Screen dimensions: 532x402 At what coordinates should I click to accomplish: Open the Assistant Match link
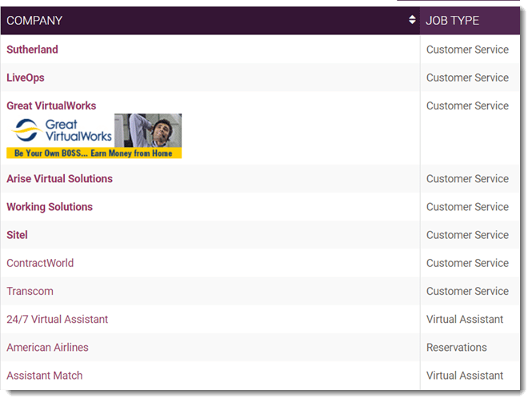(x=45, y=376)
